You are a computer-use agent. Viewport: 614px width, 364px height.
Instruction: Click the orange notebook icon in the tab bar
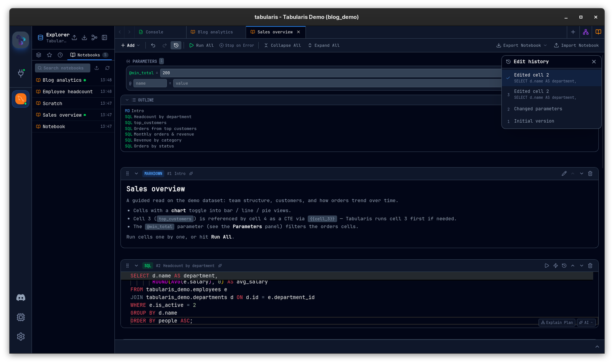click(598, 32)
